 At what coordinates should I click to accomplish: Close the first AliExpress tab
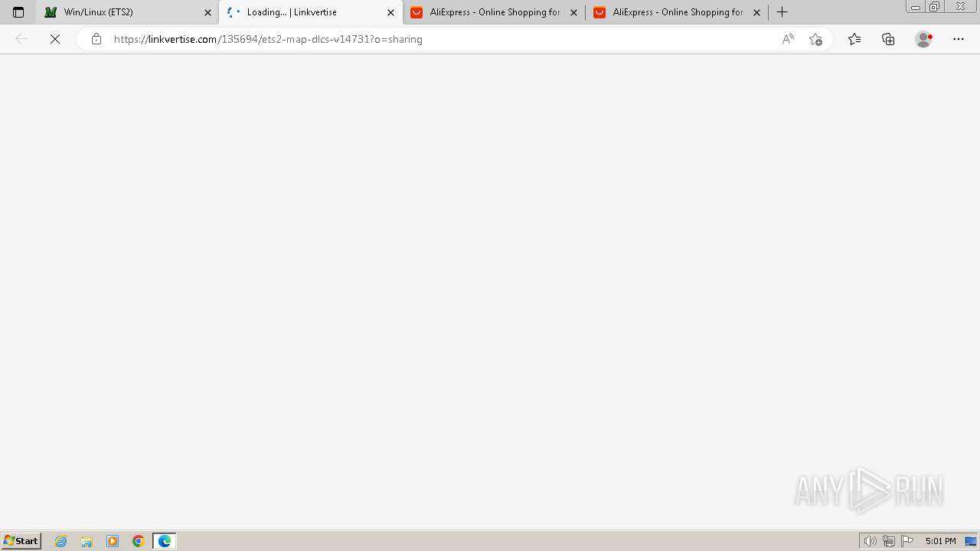(x=573, y=12)
